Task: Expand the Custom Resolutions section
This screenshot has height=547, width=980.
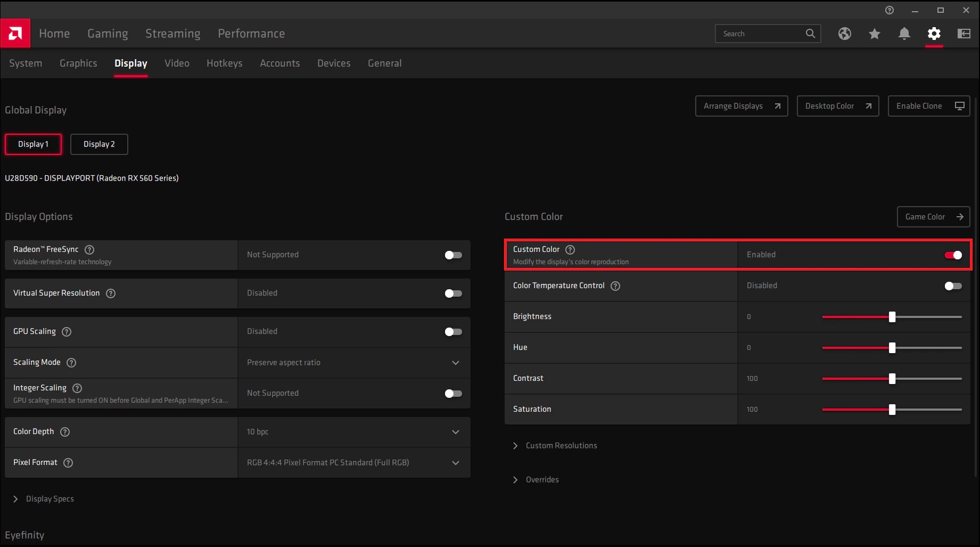Action: [x=561, y=446]
